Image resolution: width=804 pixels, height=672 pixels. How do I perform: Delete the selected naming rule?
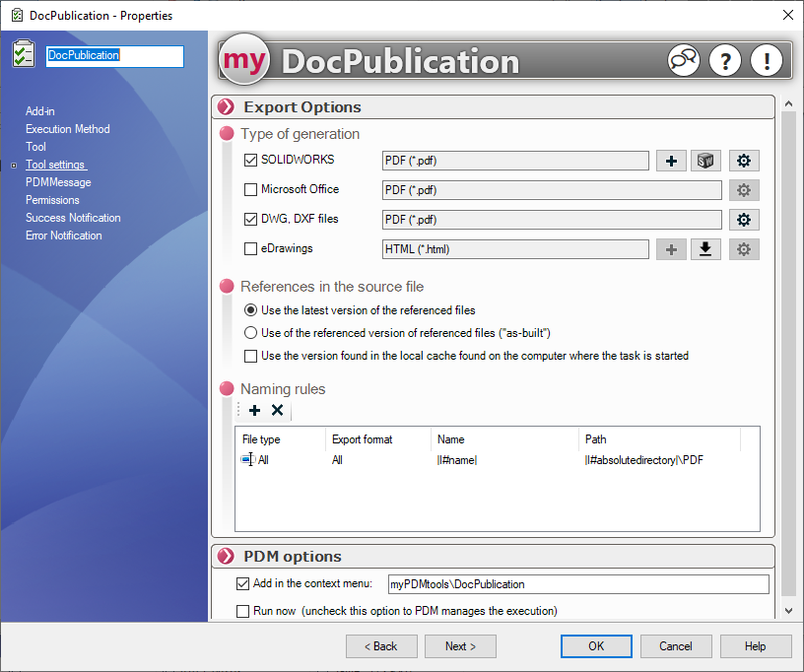click(x=277, y=410)
